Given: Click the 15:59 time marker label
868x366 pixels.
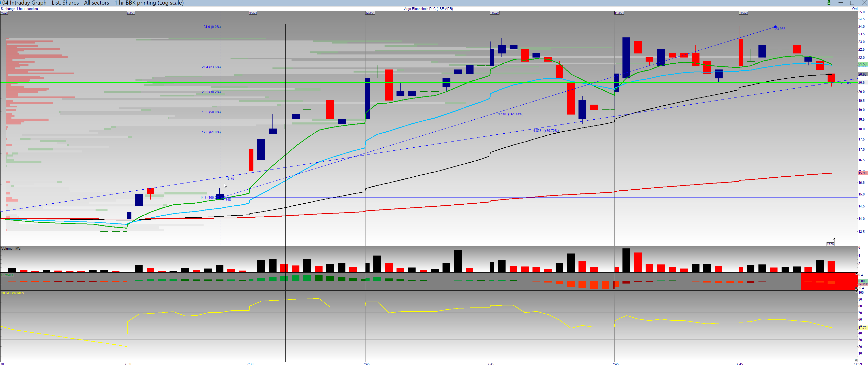Looking at the screenshot, I should tap(830, 244).
